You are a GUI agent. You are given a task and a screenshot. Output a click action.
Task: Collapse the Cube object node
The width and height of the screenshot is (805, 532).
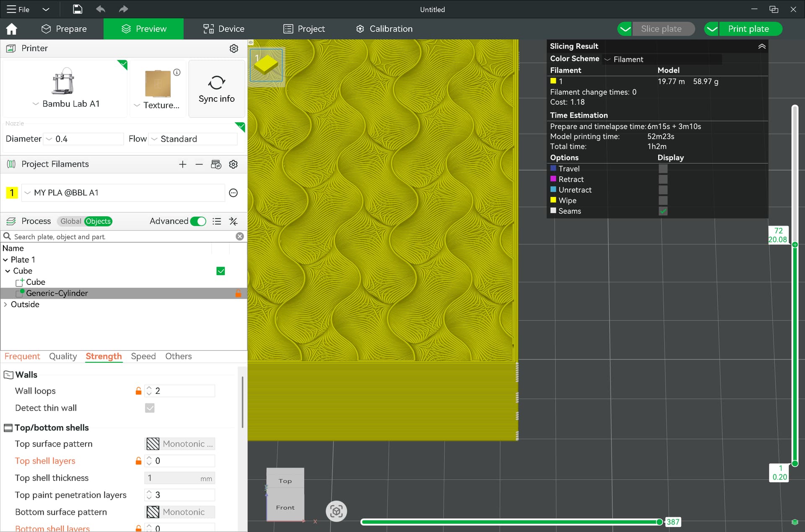8,271
